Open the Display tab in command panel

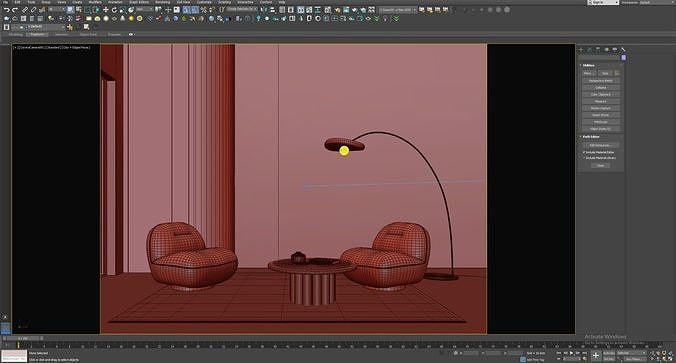click(614, 49)
